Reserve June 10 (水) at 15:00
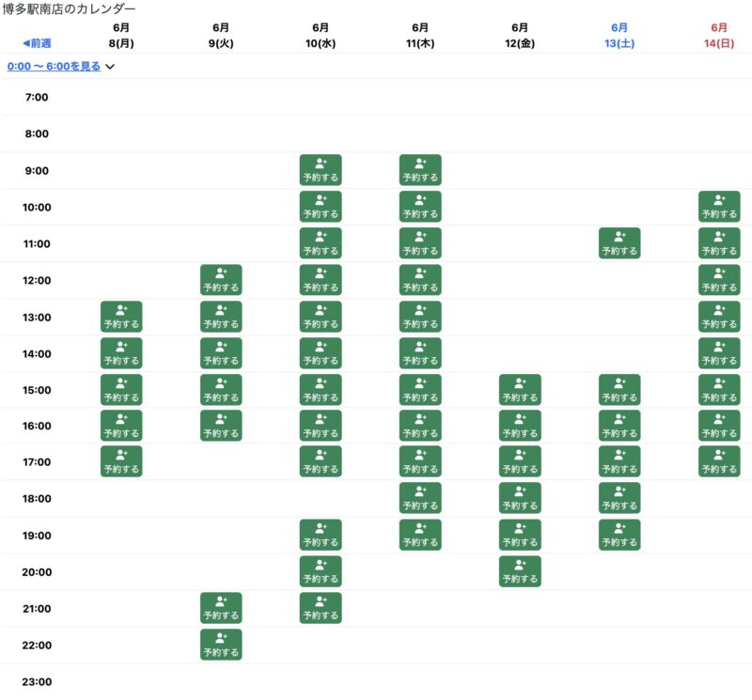 point(321,390)
